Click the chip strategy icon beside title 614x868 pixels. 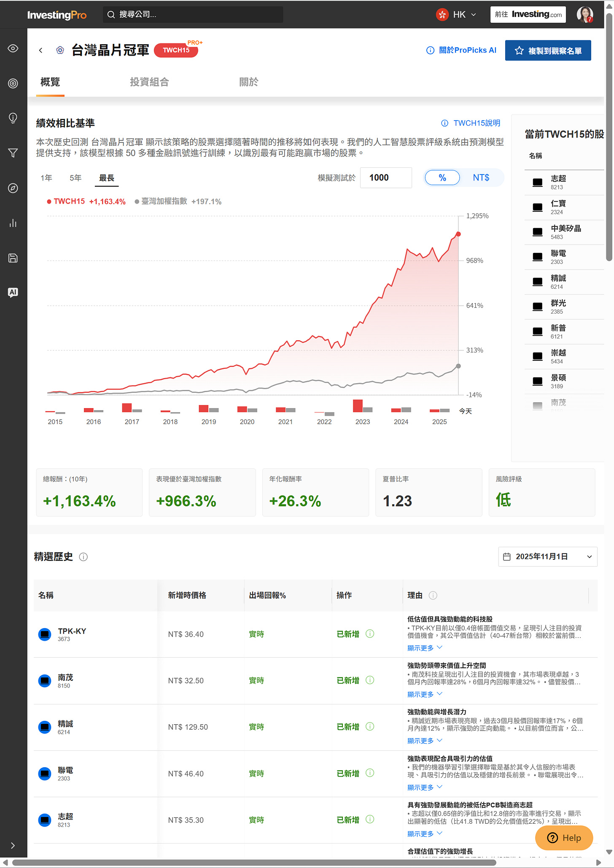point(60,50)
